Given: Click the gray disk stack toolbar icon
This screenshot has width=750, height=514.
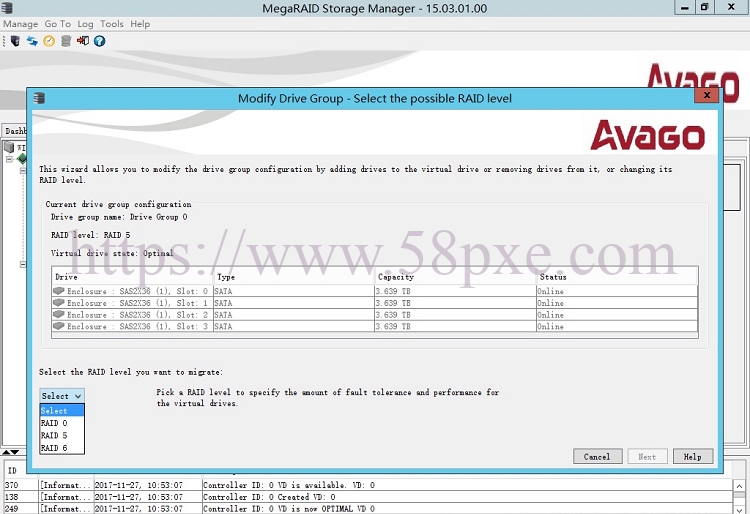Looking at the screenshot, I should (66, 41).
